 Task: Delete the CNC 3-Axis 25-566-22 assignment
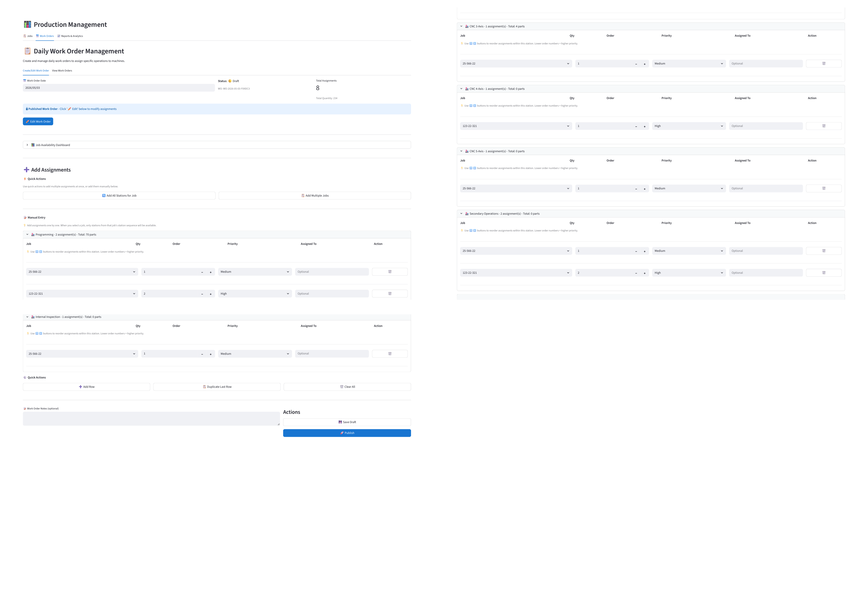823,63
